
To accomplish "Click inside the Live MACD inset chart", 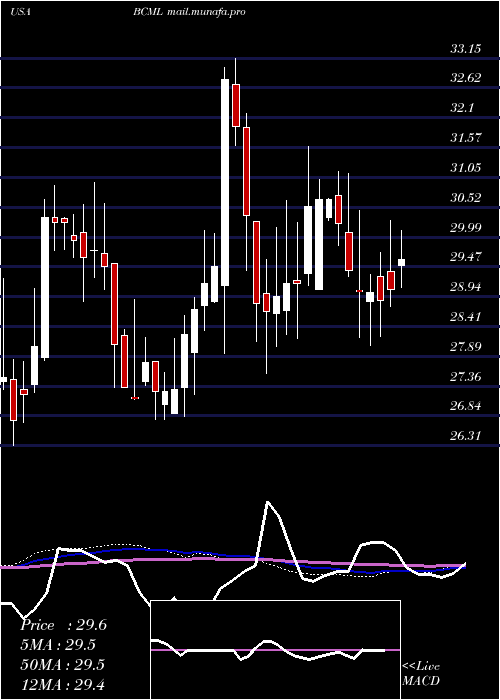I will pyautogui.click(x=275, y=650).
